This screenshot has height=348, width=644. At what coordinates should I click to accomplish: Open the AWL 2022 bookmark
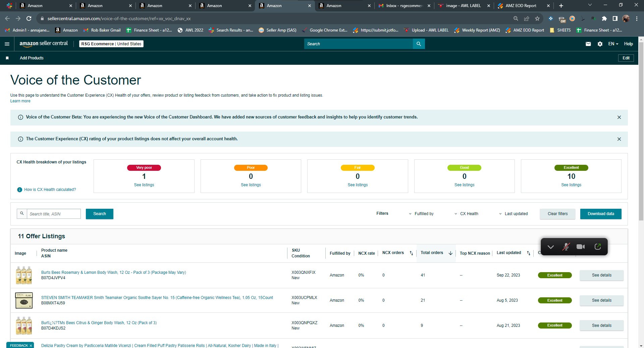(x=191, y=30)
